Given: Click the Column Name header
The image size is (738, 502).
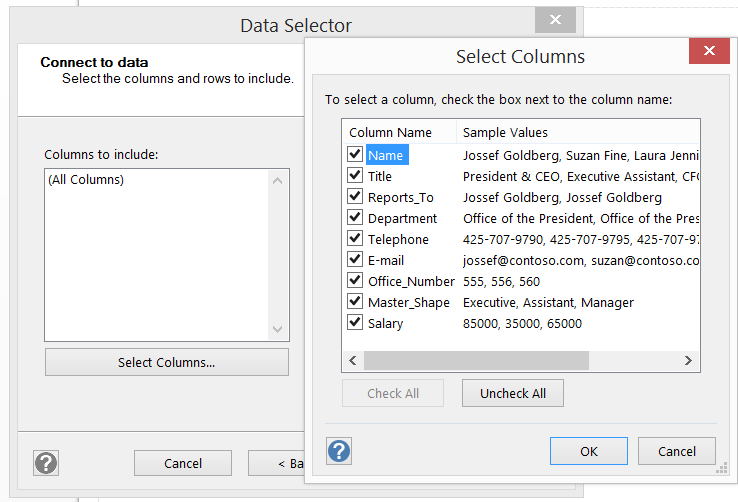Looking at the screenshot, I should pos(390,132).
